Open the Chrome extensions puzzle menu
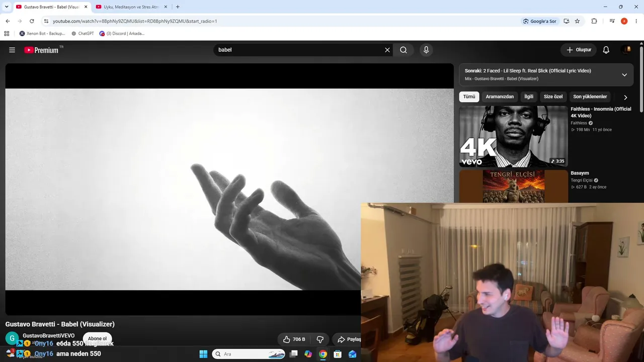 coord(594,21)
